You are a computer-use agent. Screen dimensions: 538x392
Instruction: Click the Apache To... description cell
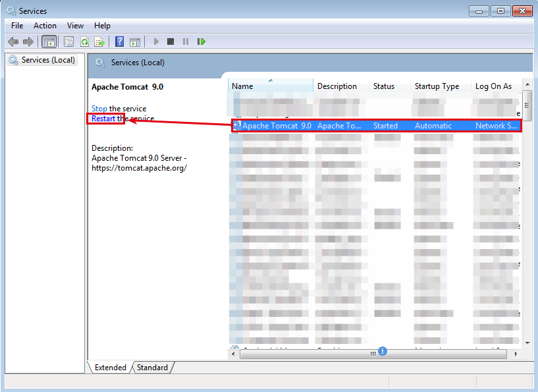click(x=339, y=126)
